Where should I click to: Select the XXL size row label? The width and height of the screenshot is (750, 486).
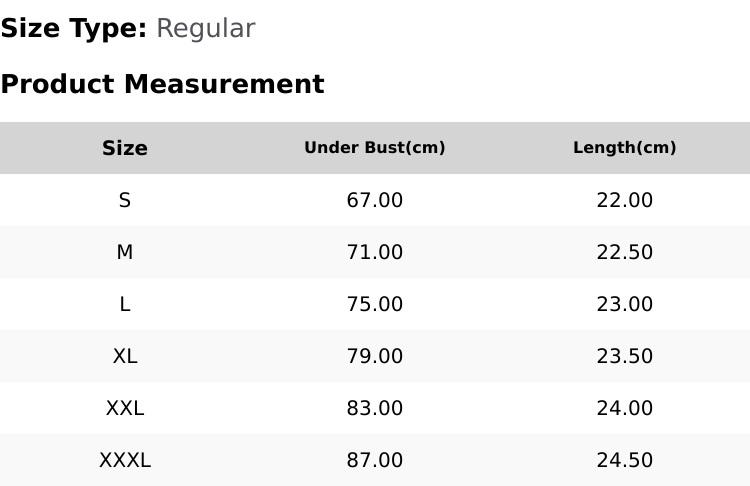point(125,408)
